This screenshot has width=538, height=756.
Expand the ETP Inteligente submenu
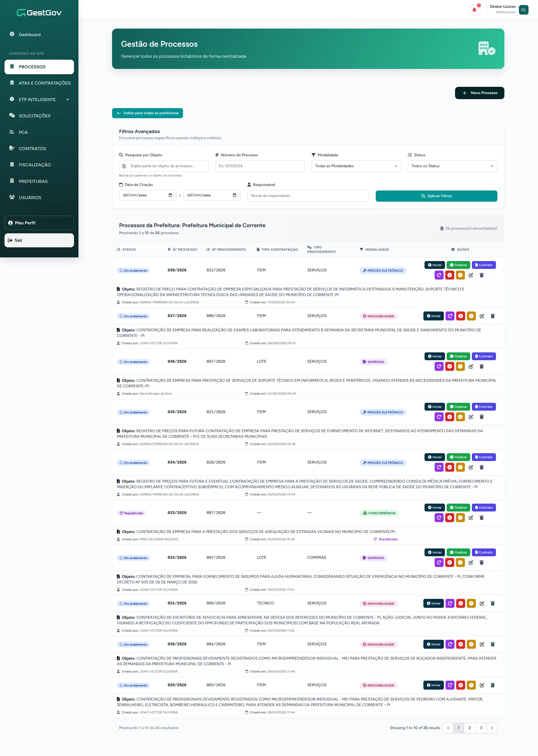pos(39,99)
